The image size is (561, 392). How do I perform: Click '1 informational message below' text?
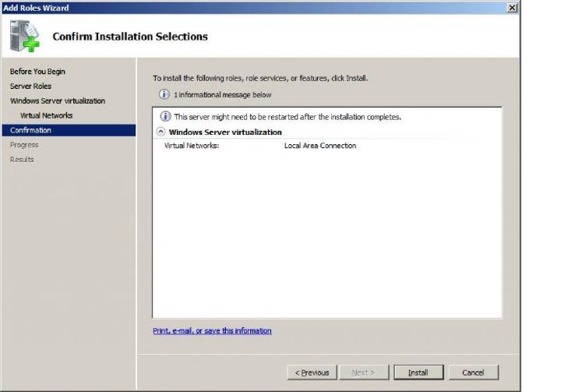click(x=223, y=95)
